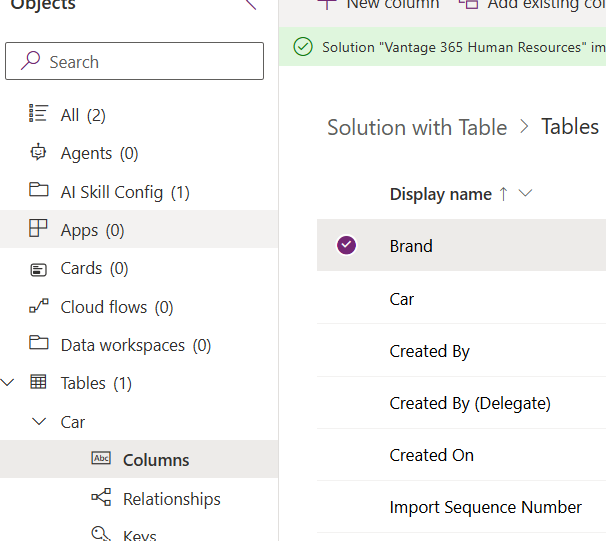Click the Add existing column icon

(468, 4)
